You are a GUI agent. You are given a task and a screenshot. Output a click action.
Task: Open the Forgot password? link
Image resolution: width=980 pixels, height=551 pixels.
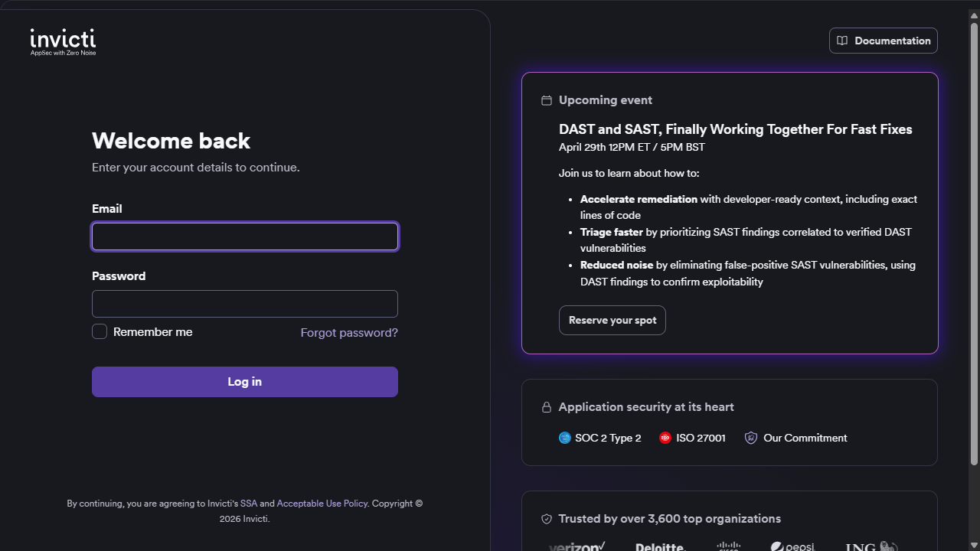349,333
